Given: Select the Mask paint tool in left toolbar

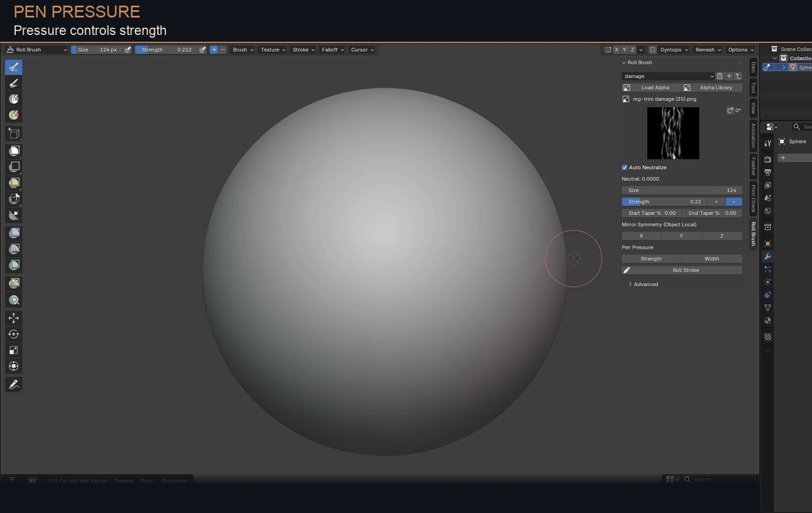Looking at the screenshot, I should click(x=14, y=99).
